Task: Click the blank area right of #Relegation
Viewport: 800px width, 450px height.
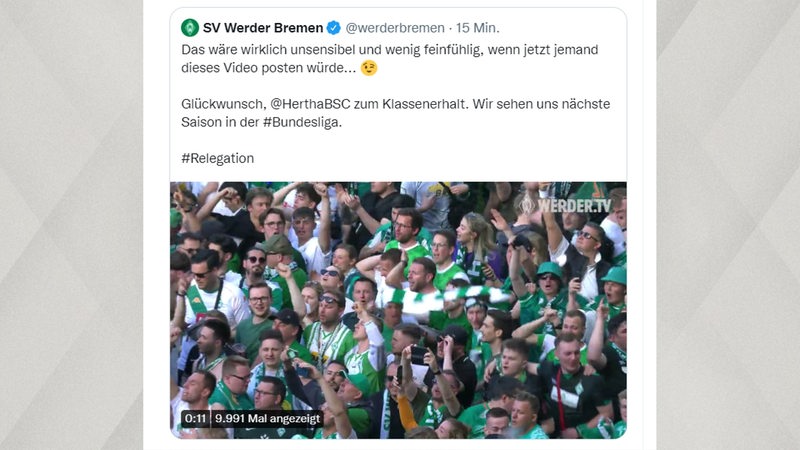Action: pyautogui.click(x=439, y=158)
